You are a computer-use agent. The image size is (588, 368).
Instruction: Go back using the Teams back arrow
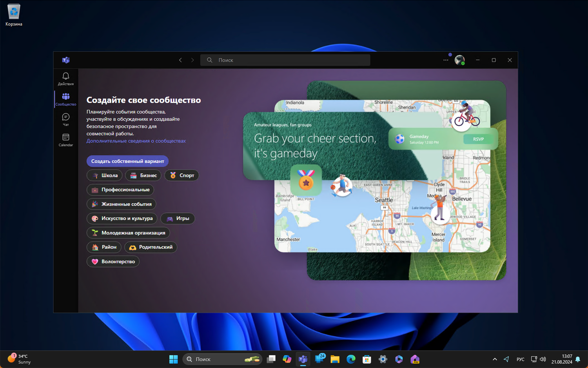pos(180,60)
